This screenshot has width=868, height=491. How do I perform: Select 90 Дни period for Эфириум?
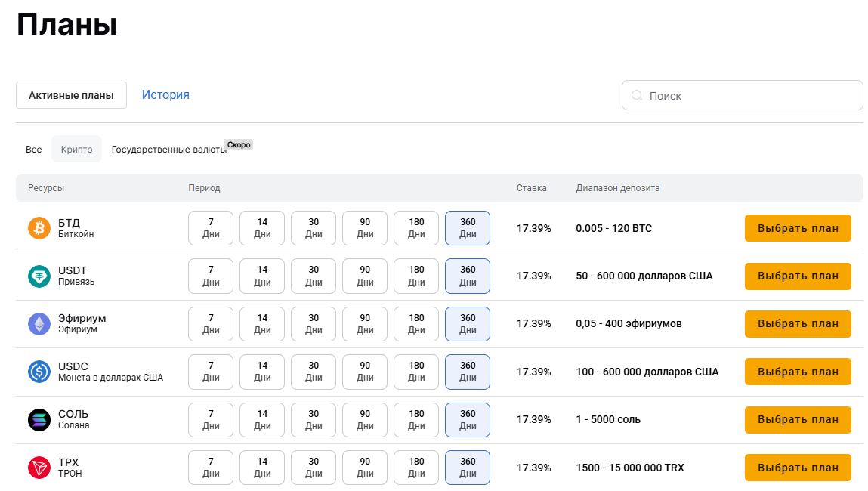click(365, 324)
